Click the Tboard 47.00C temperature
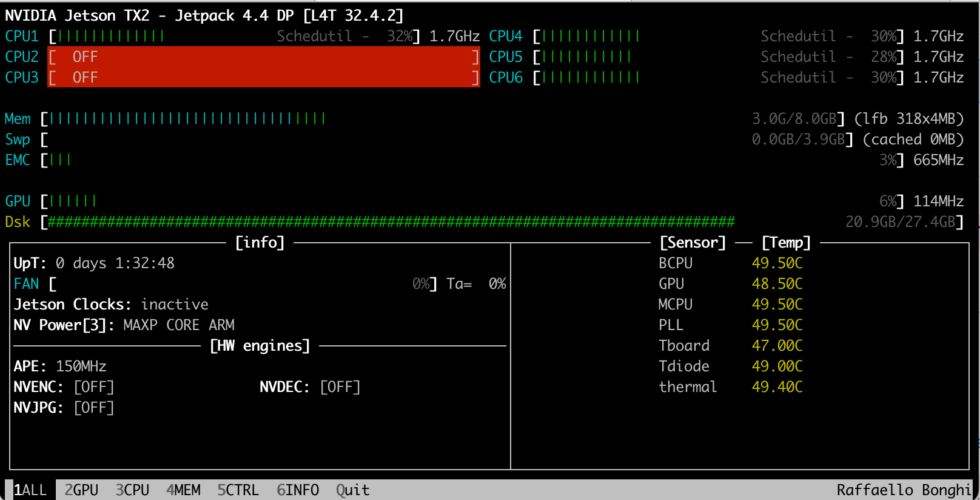 point(777,345)
